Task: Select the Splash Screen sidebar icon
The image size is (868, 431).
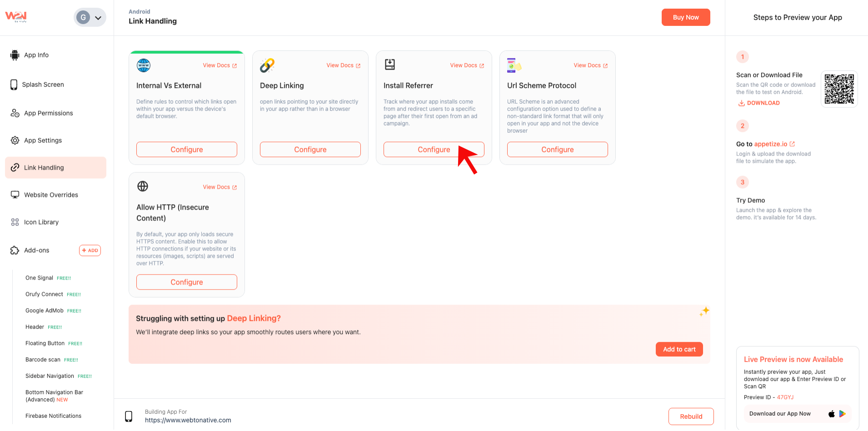Action: point(14,84)
